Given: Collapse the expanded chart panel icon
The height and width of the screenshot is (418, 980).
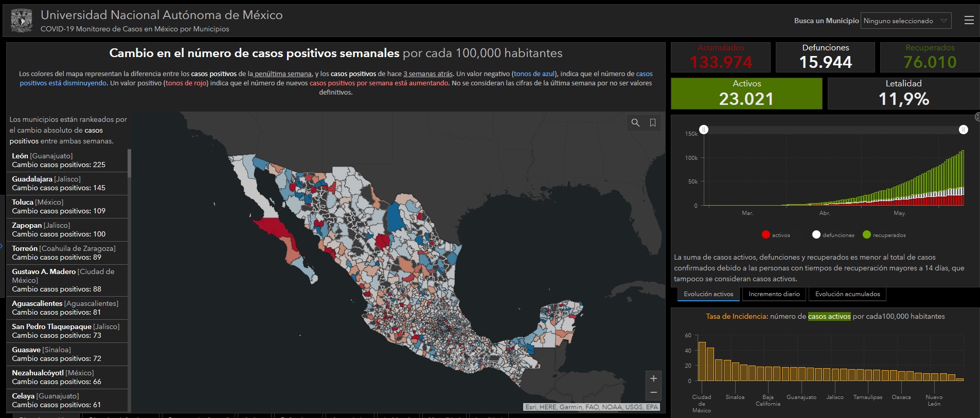Looking at the screenshot, I should point(977,117).
